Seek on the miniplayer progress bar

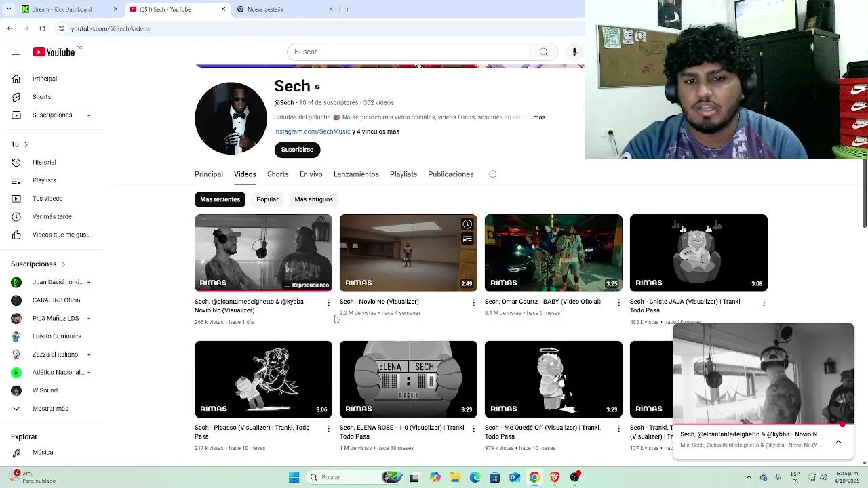(764, 424)
